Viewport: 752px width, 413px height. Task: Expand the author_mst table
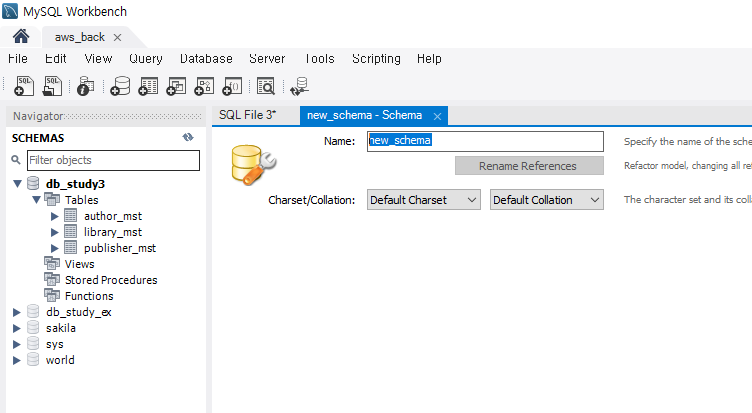pyautogui.click(x=55, y=216)
